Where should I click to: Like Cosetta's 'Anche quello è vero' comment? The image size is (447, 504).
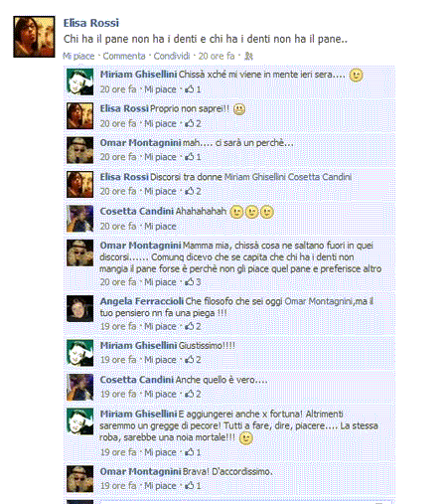[160, 394]
